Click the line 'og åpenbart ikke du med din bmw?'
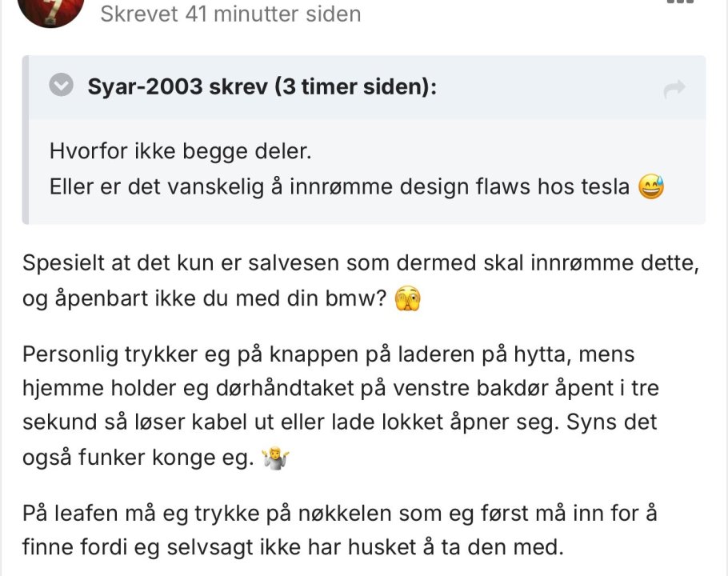 click(x=205, y=299)
